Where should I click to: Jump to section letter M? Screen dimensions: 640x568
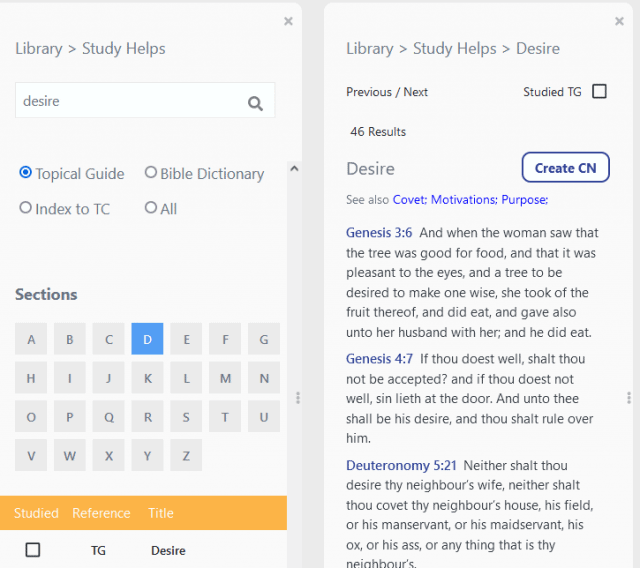click(x=225, y=378)
